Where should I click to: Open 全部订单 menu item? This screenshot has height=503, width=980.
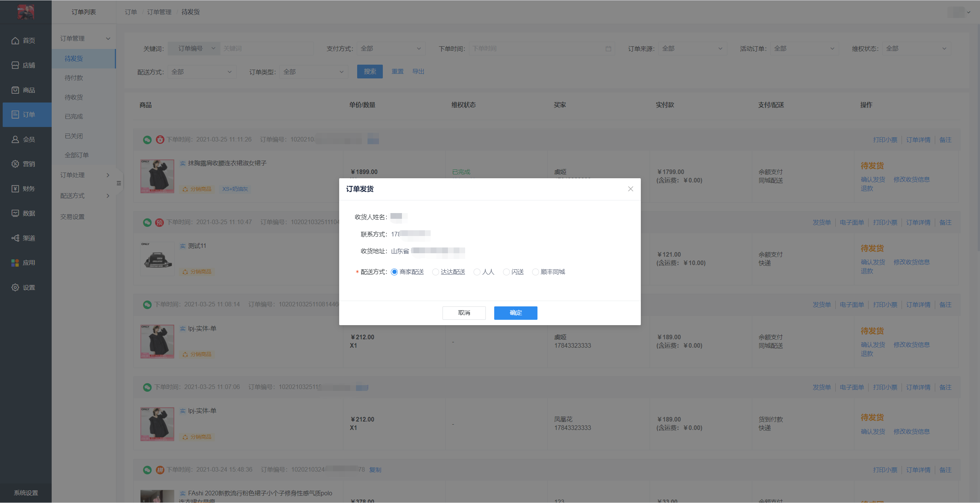(77, 155)
